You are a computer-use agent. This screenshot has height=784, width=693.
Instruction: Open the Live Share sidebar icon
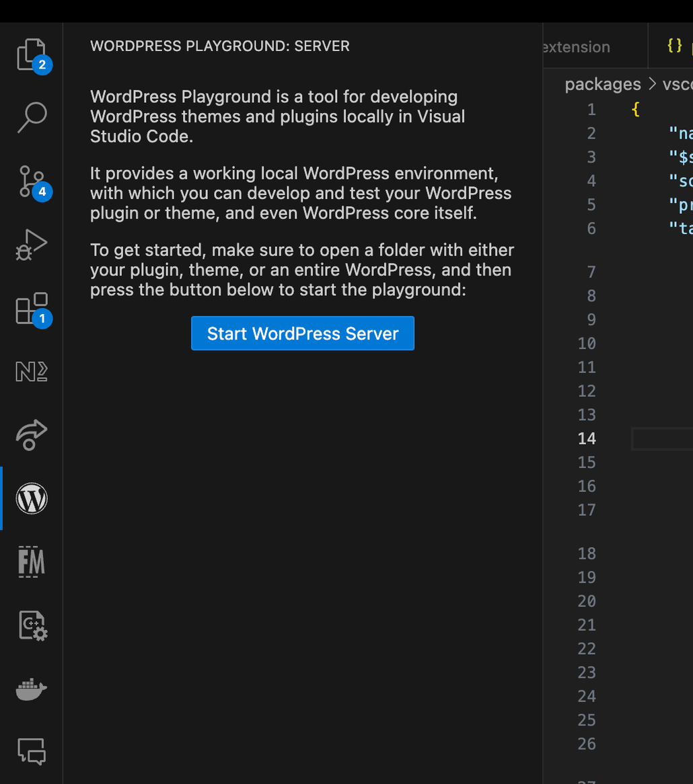(31, 435)
